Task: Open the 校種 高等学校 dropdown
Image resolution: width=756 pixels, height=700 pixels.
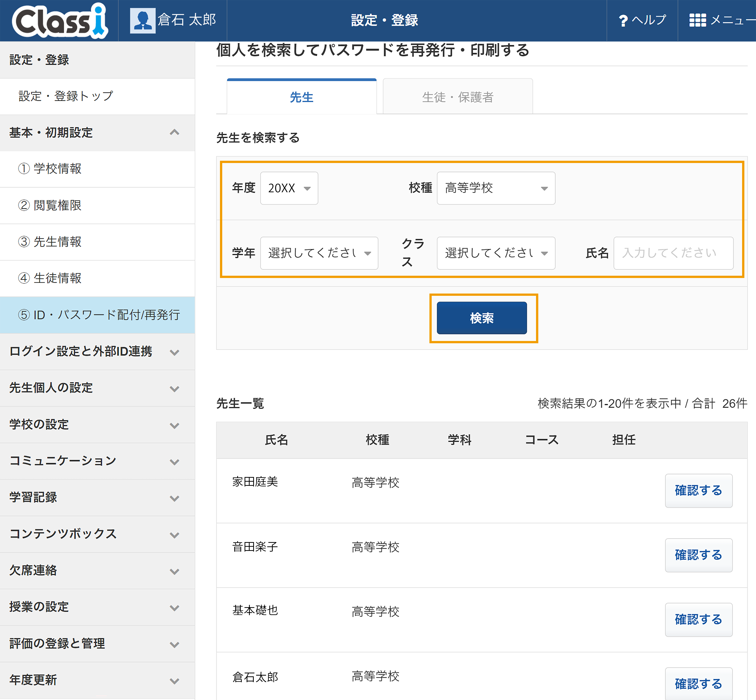Action: tap(496, 188)
